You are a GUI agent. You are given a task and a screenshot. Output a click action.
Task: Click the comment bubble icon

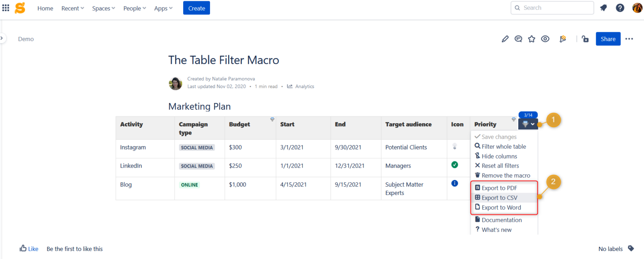(518, 39)
